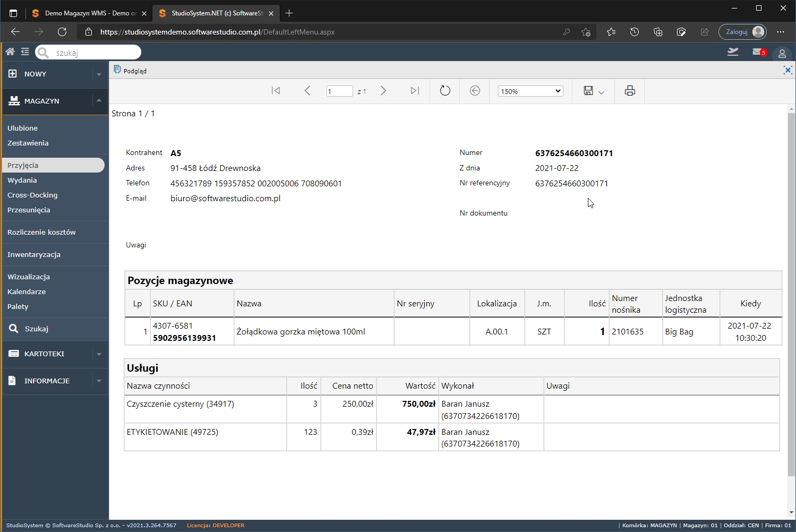796x532 pixels.
Task: Refresh the report preview
Action: (x=445, y=91)
